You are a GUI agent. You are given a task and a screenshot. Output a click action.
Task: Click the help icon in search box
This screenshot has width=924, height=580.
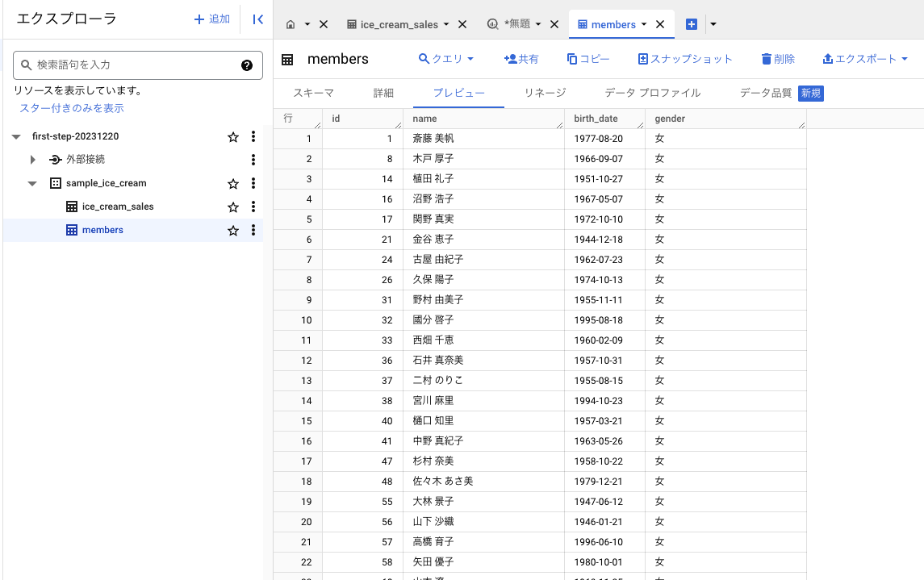tap(247, 65)
